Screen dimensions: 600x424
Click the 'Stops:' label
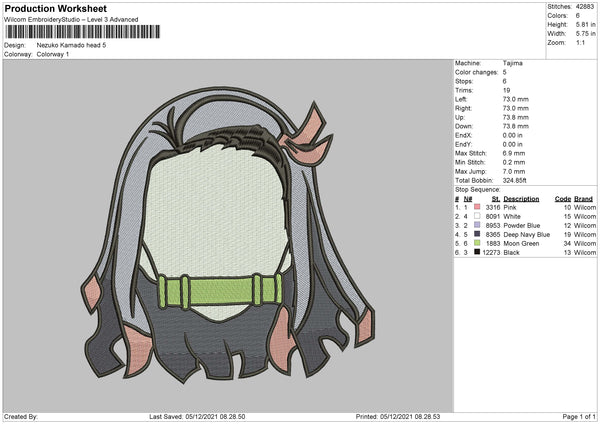click(x=464, y=81)
